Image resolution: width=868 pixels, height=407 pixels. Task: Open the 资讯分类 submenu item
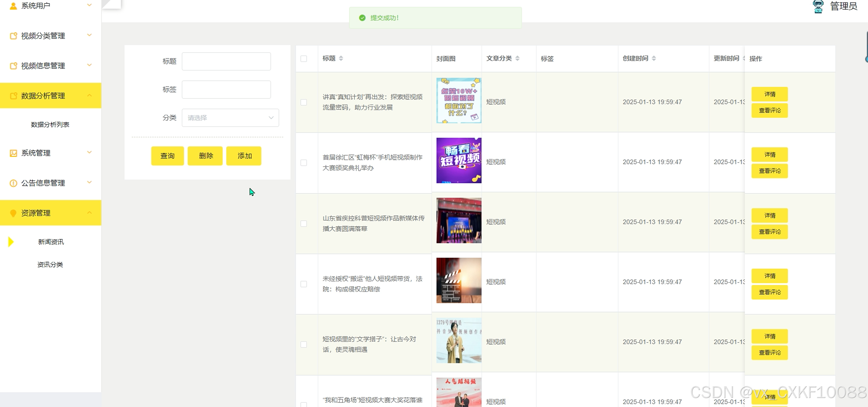50,265
